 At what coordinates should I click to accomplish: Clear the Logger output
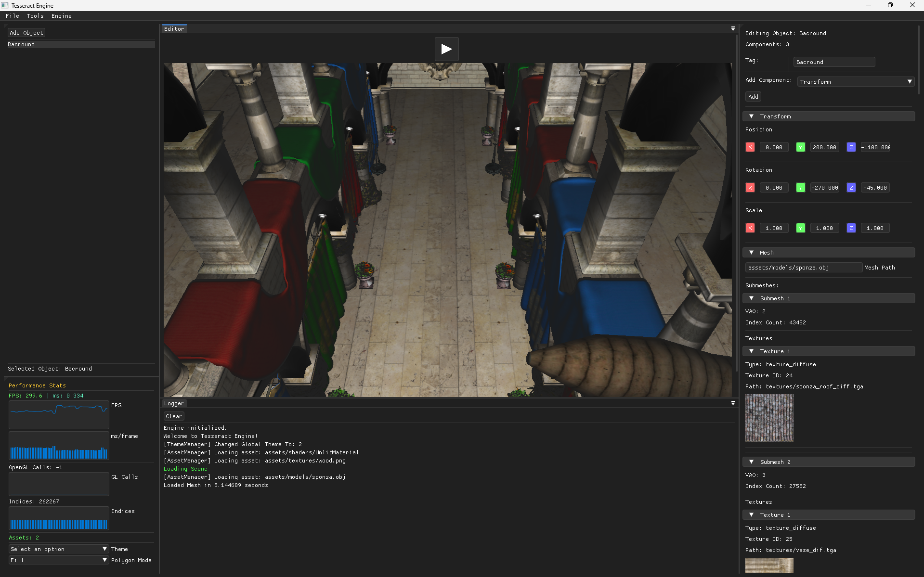pos(174,416)
